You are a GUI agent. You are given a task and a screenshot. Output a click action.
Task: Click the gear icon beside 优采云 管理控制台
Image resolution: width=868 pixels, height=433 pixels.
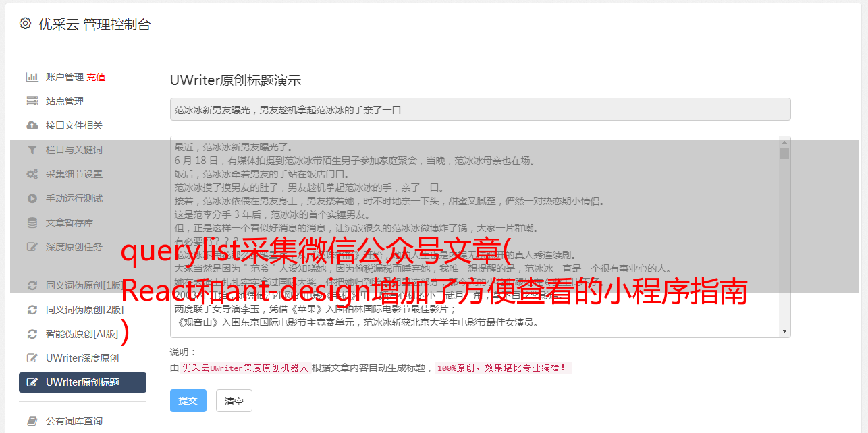25,24
